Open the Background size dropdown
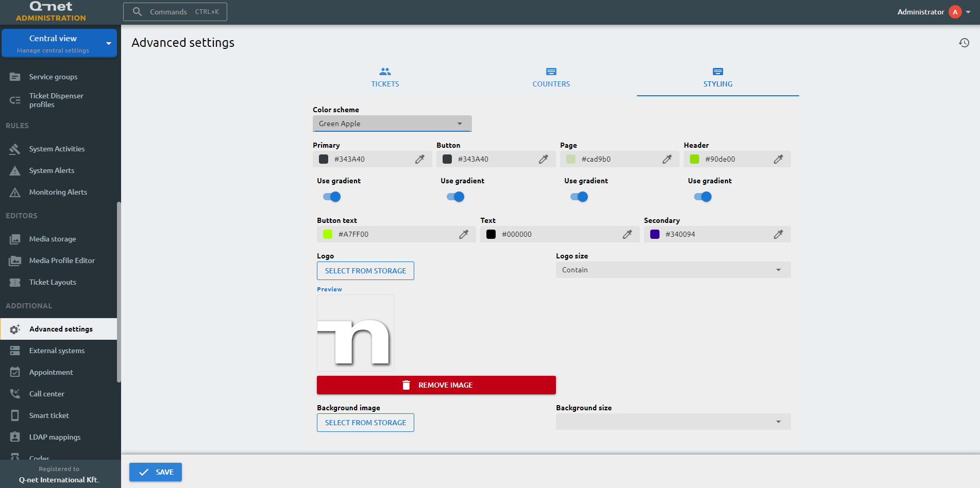980x488 pixels. 673,422
